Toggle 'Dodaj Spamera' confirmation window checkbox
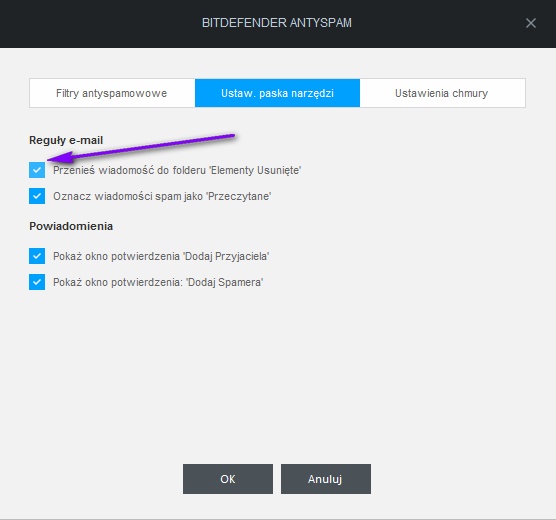This screenshot has height=520, width=556. (x=37, y=282)
